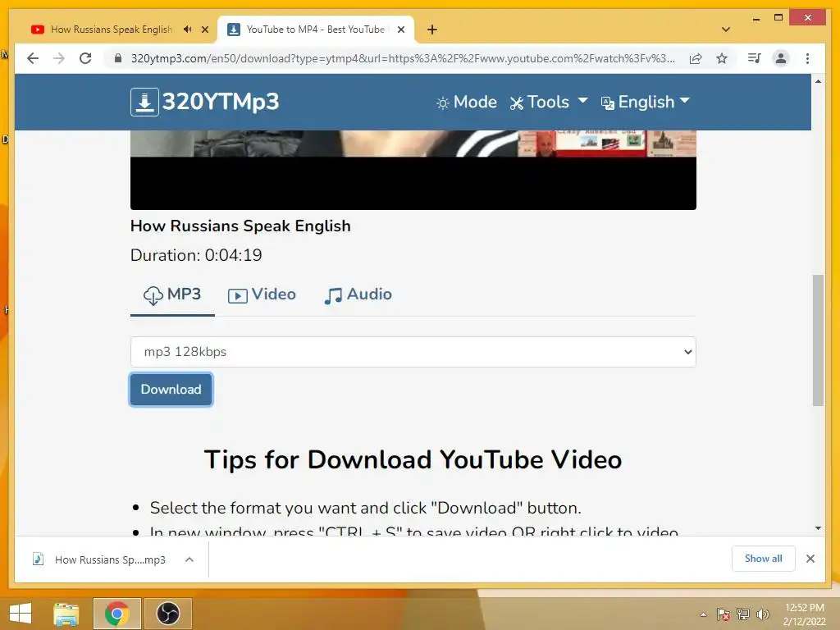Switch to the MP3 tab

[x=172, y=294]
